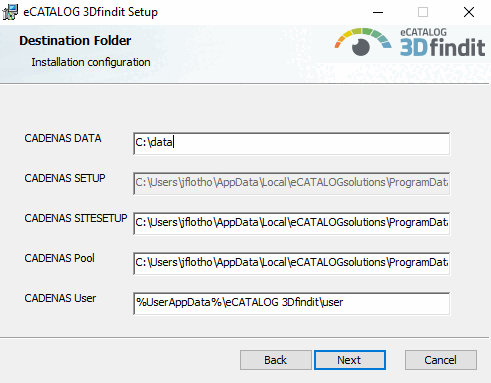
Task: Click the 'CADENAS DATA' label
Action: pyautogui.click(x=63, y=138)
